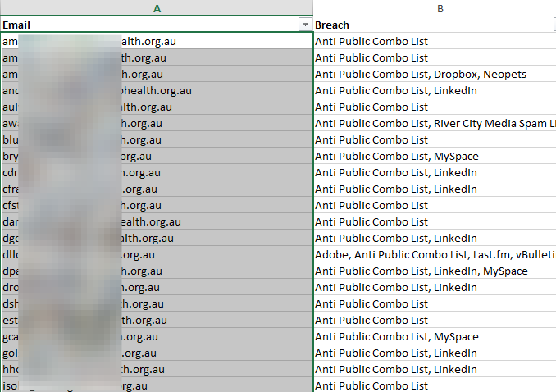556x392 pixels.
Task: Select email cell starting with 'bry'
Action: tap(157, 156)
